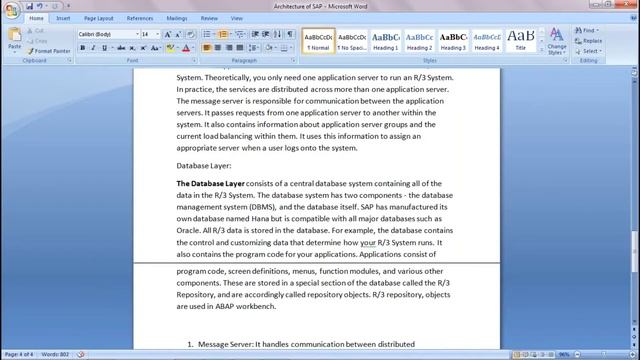
Task: Undo the last action
Action: pos(40,6)
